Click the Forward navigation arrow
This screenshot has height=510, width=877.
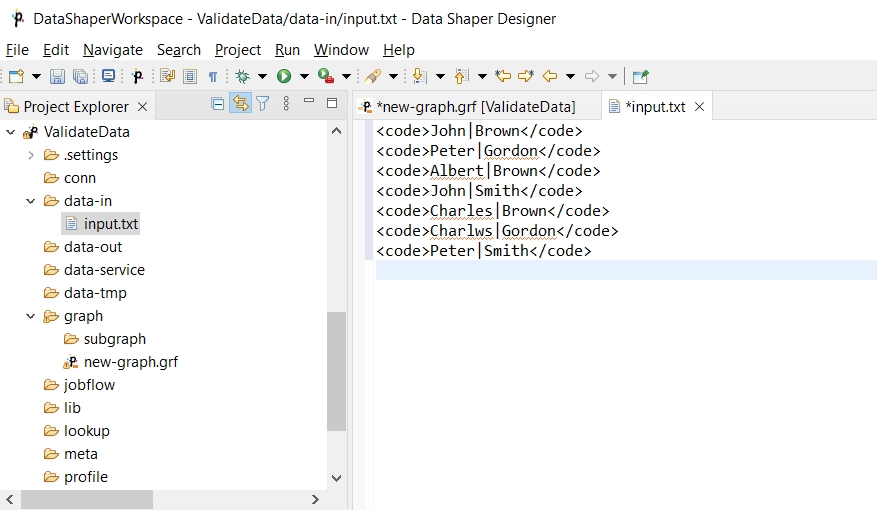point(592,76)
